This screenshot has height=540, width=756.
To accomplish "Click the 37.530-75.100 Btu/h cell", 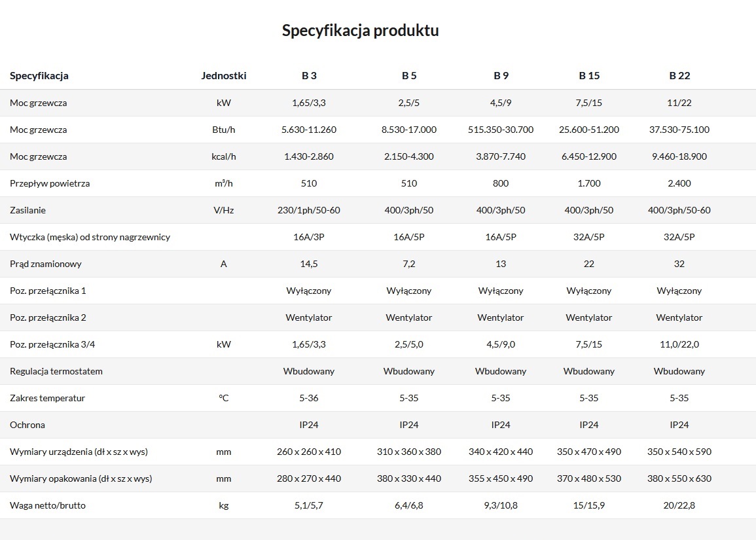I will (679, 130).
